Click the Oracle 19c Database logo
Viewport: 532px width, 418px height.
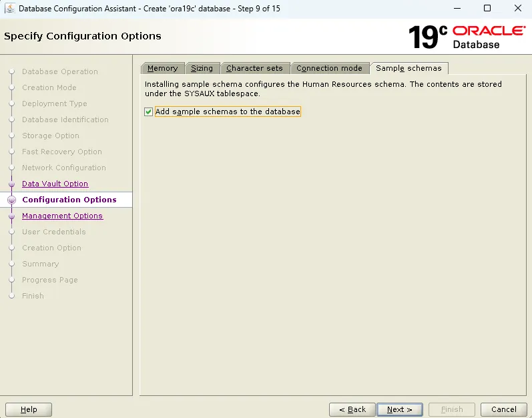click(x=467, y=37)
